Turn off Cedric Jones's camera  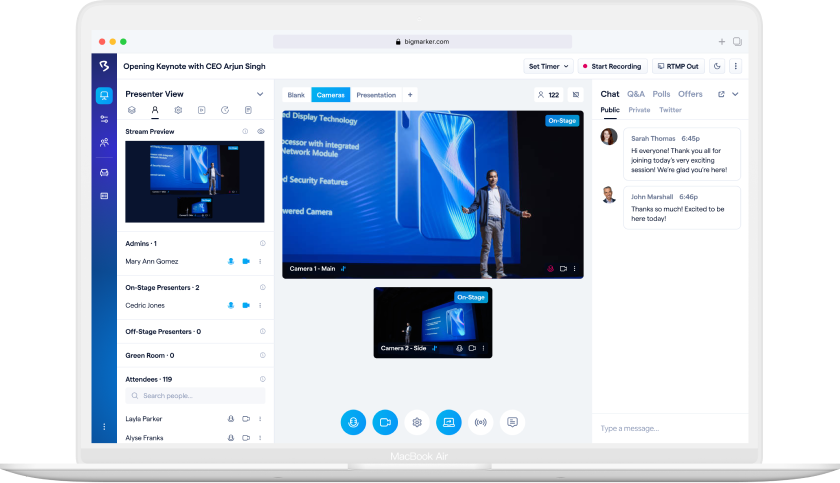pyautogui.click(x=246, y=305)
